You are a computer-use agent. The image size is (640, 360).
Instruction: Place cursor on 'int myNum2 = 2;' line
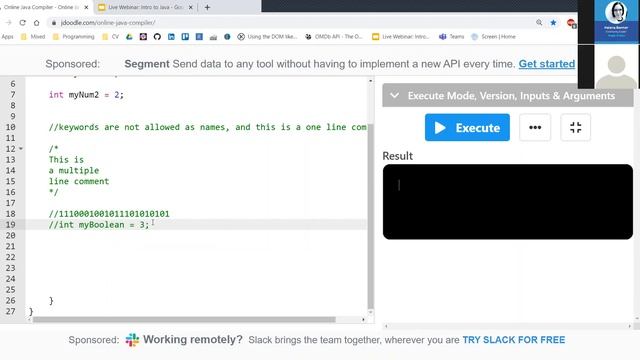[x=86, y=95]
